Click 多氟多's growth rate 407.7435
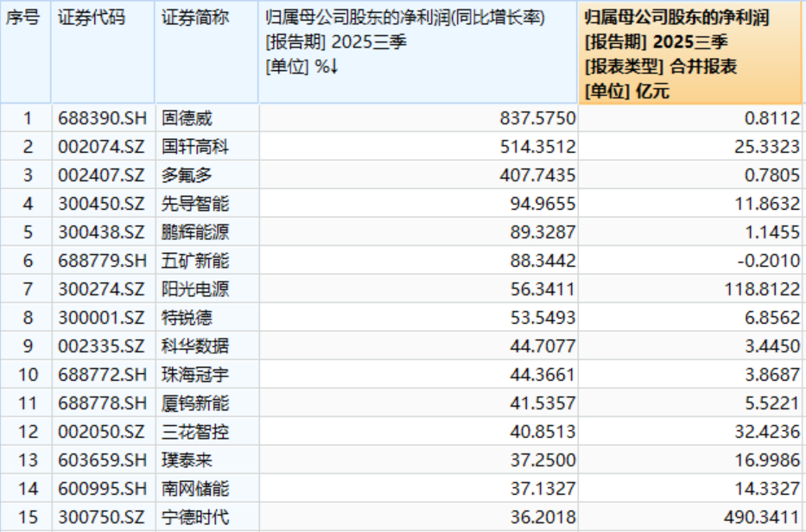 pyautogui.click(x=537, y=174)
